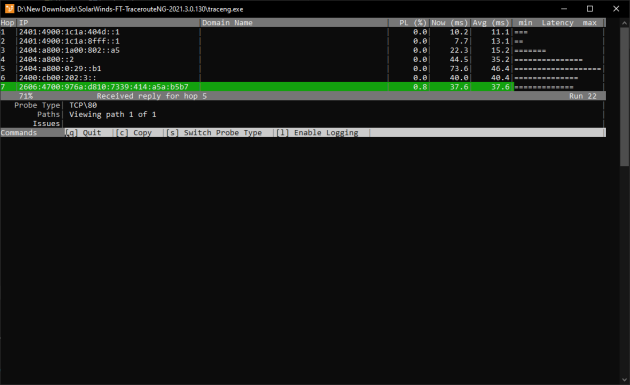Click the PL (%) column header
Screen dimensions: 630x385
pyautogui.click(x=413, y=23)
